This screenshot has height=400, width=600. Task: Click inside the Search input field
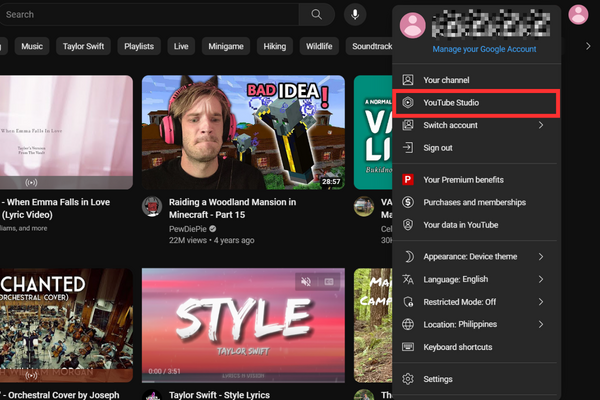click(149, 15)
